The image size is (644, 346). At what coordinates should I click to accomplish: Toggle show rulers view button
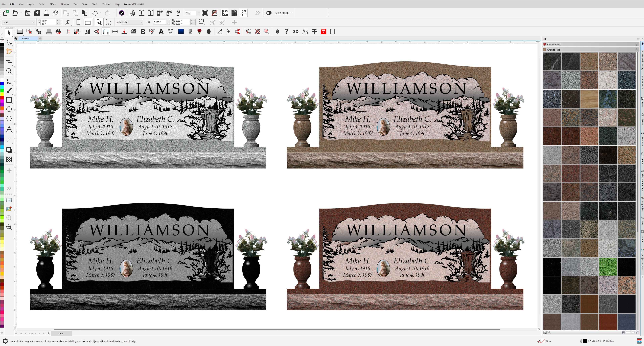coord(225,13)
